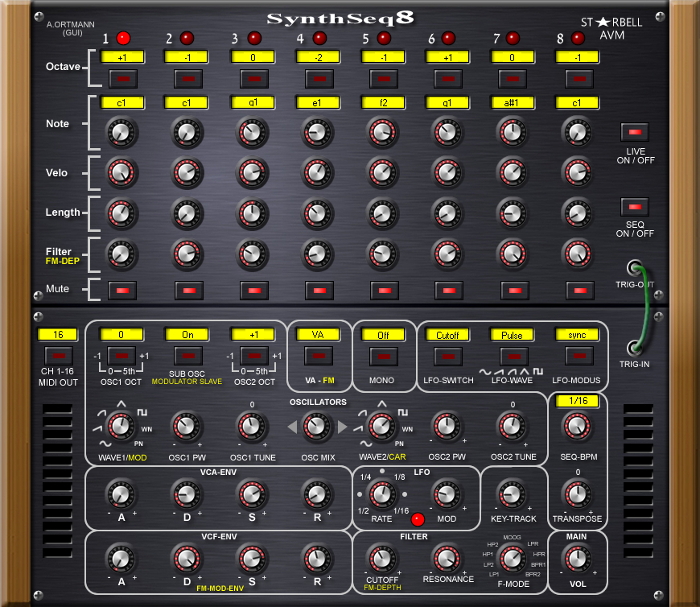Screen dimensions: 700x607
Task: Click the OSC MIX right arrow
Action: (x=343, y=427)
